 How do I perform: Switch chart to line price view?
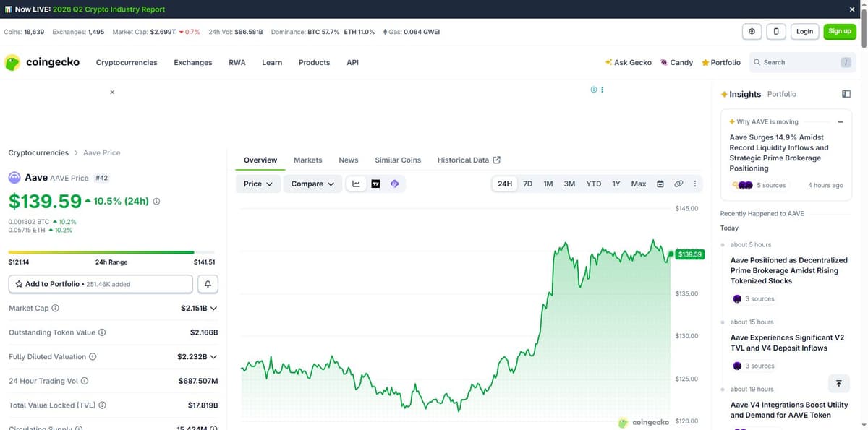(356, 184)
